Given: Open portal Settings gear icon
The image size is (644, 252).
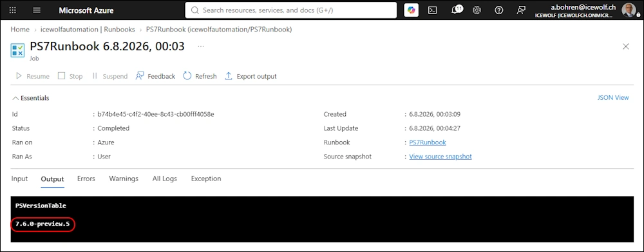Looking at the screenshot, I should pos(477,10).
